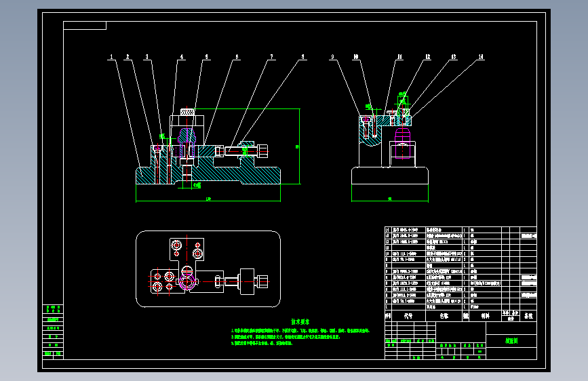Click part balloon number 1
588x381 pixels.
[x=111, y=57]
